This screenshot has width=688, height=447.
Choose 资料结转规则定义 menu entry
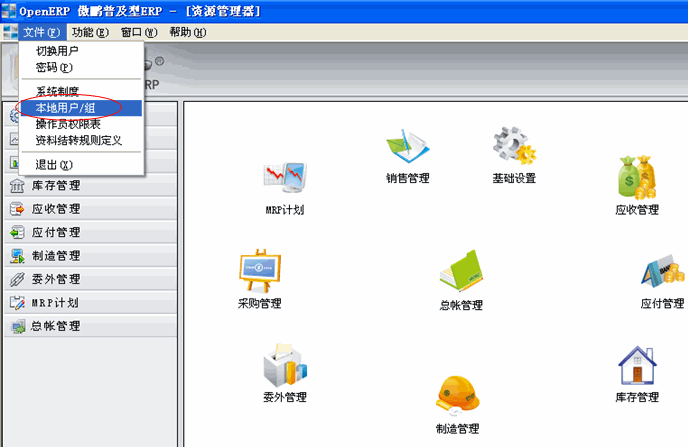click(x=81, y=140)
